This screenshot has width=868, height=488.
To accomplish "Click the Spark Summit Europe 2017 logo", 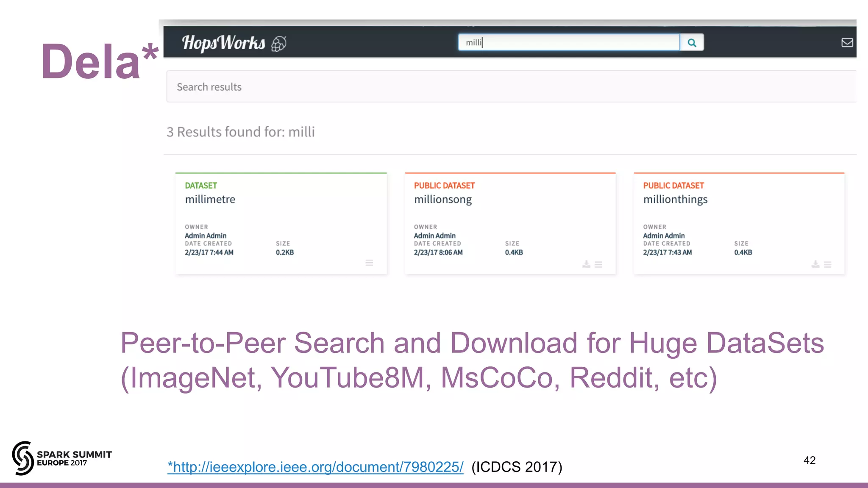I will pos(62,458).
